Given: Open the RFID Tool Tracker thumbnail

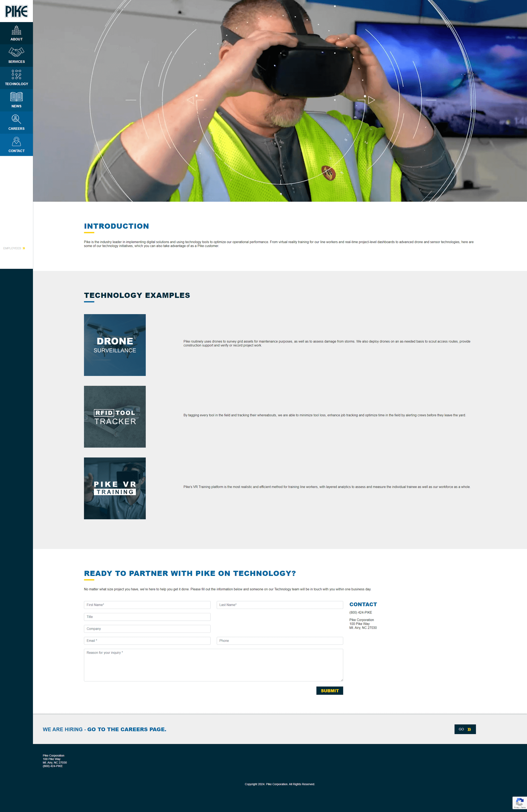Looking at the screenshot, I should click(x=115, y=417).
